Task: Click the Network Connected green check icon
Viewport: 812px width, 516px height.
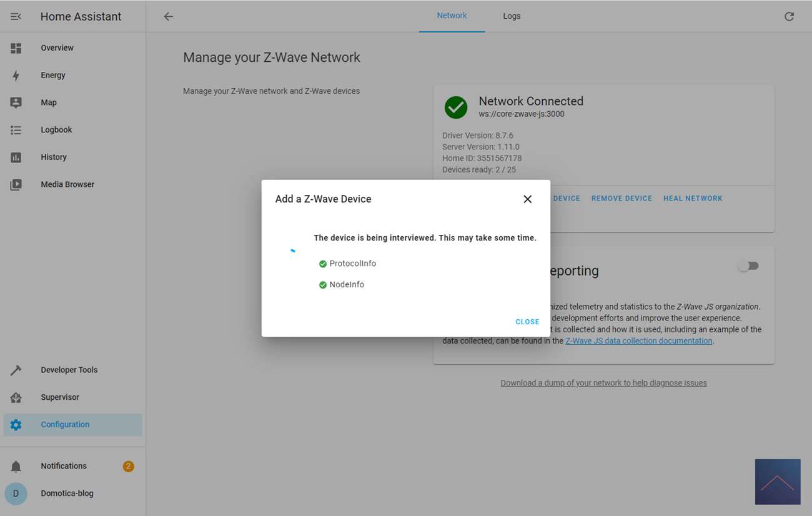Action: tap(456, 107)
